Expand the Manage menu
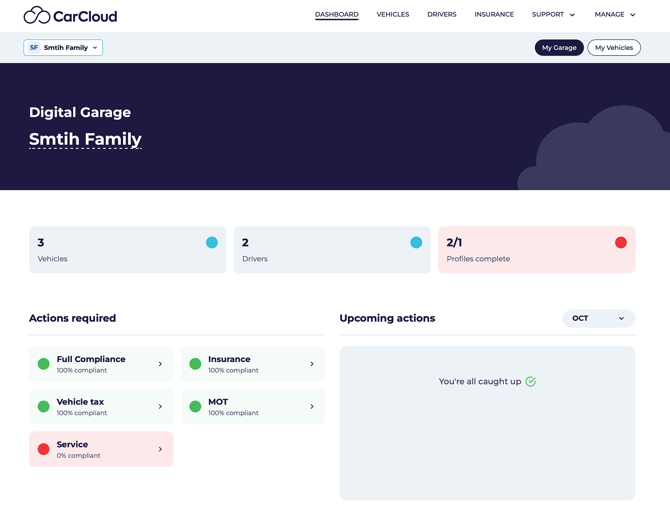 pyautogui.click(x=615, y=15)
